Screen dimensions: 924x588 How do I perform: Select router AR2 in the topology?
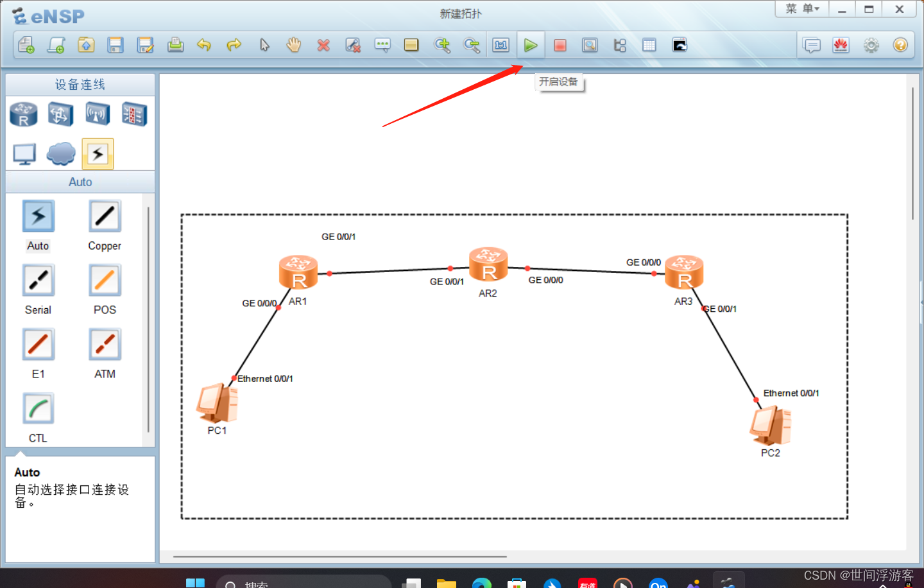[x=488, y=264]
